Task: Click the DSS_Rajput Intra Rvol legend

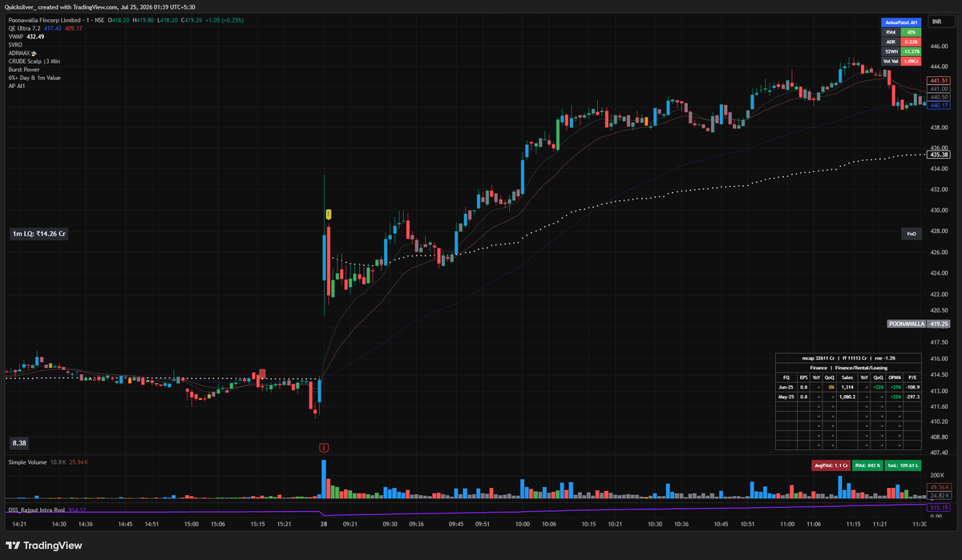Action: (37, 510)
